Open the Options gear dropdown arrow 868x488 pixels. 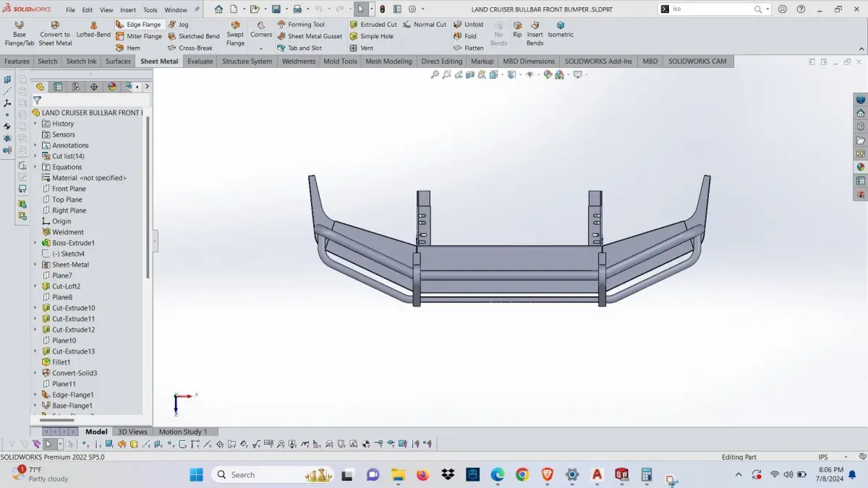click(x=422, y=9)
